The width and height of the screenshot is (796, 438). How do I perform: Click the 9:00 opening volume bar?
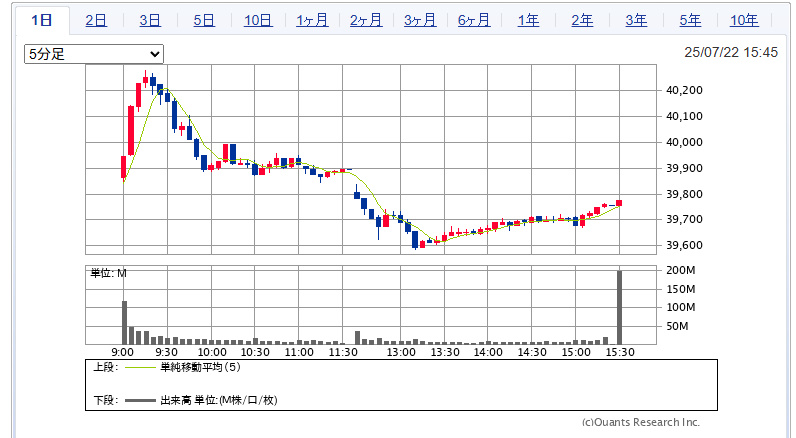124,323
